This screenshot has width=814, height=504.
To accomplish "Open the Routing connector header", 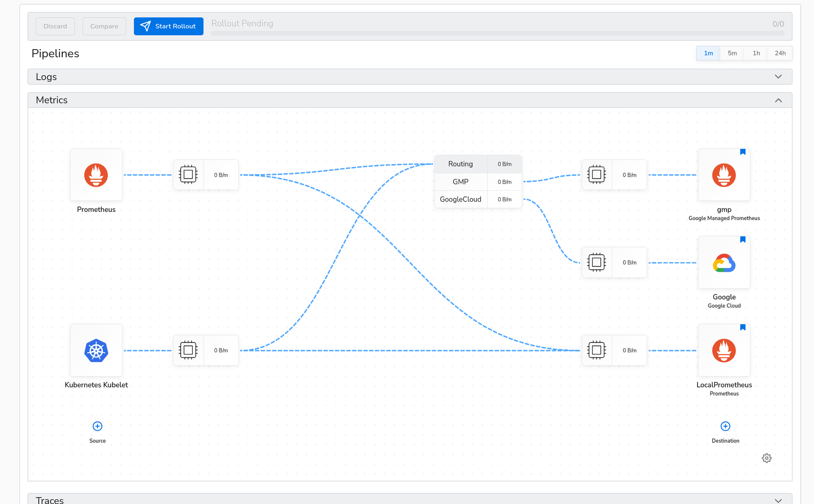I will [x=478, y=164].
